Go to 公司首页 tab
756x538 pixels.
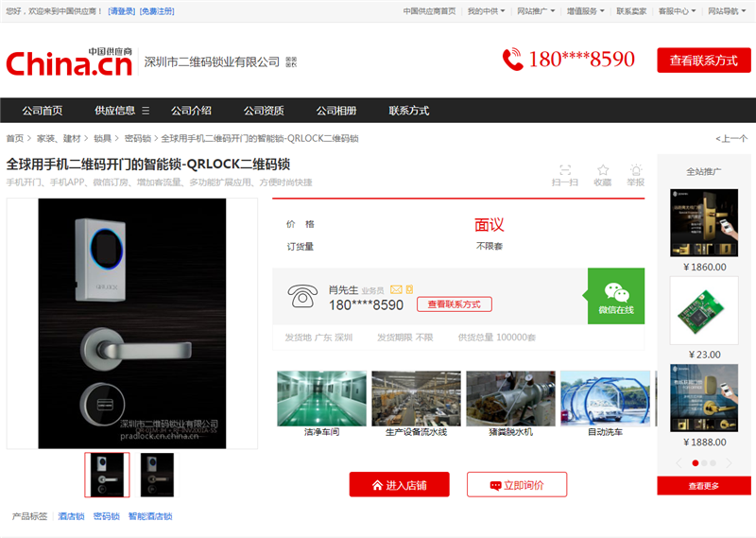pyautogui.click(x=43, y=111)
